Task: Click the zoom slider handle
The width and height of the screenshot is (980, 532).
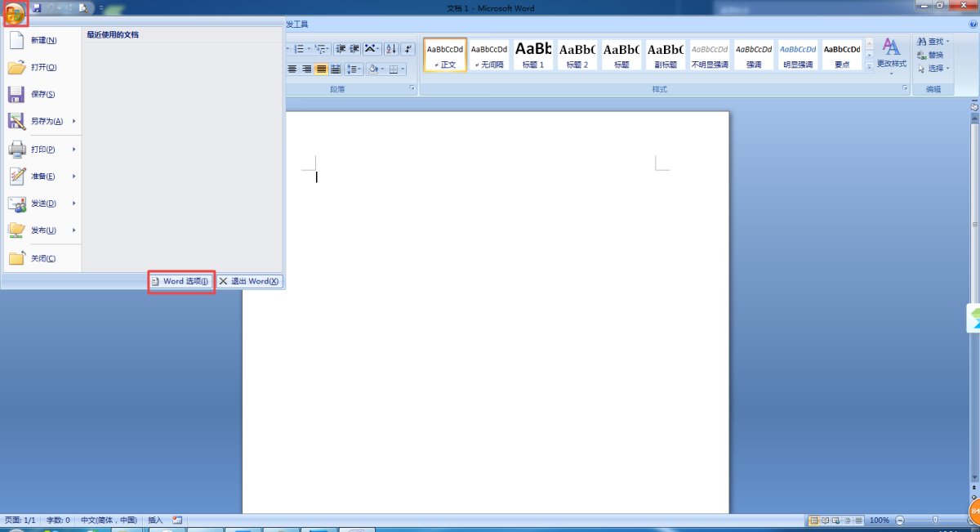Action: click(935, 521)
